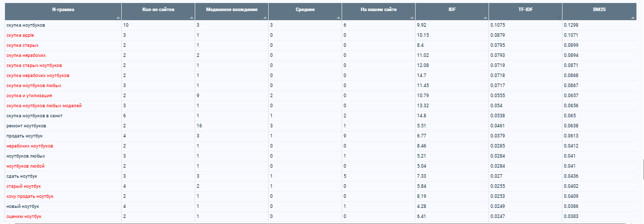
Task: Sort by BM25 using its header arrow
Action: pyautogui.click(x=632, y=17)
